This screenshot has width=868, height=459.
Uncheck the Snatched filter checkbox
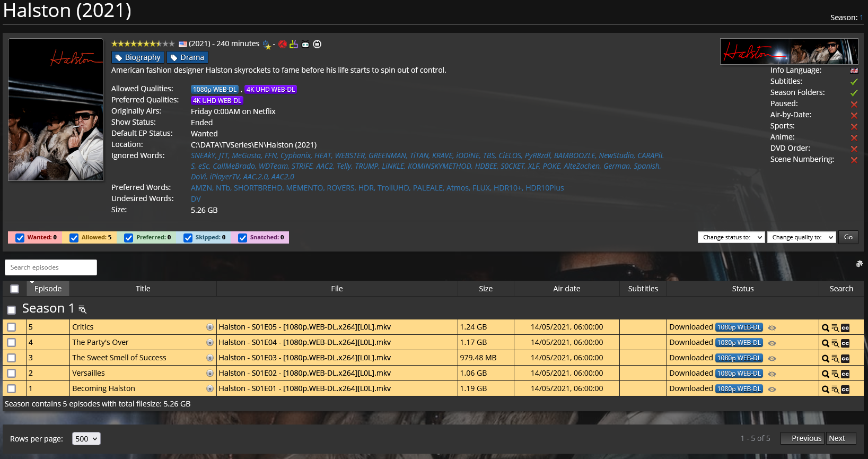pos(242,238)
